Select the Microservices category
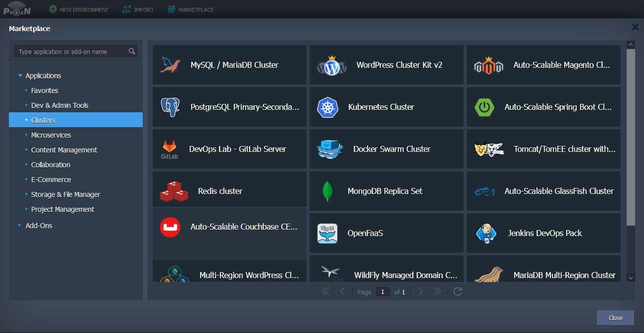 point(51,135)
